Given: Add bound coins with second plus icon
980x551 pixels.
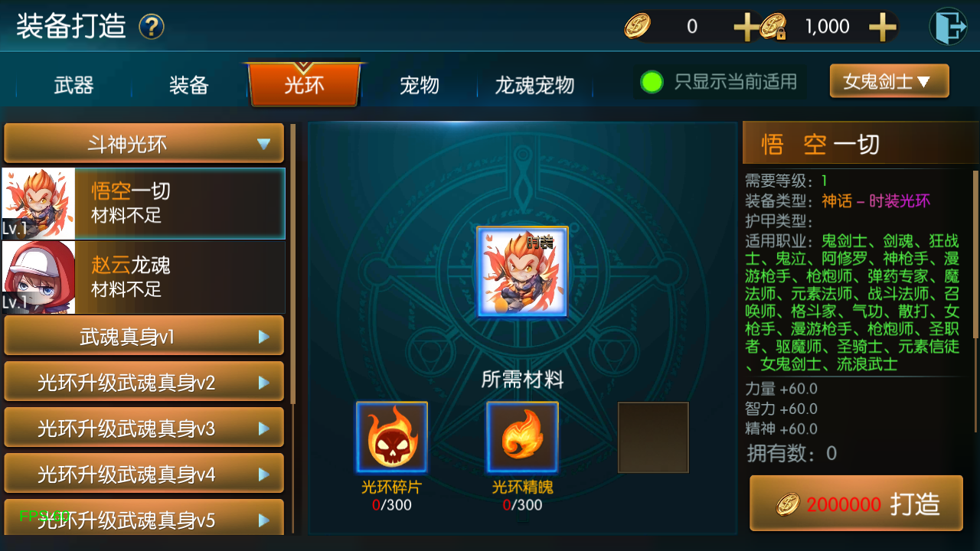Looking at the screenshot, I should click(883, 28).
